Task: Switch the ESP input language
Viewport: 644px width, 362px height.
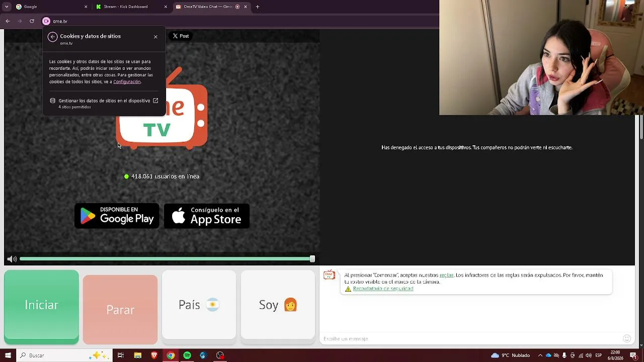Action: tap(599, 355)
